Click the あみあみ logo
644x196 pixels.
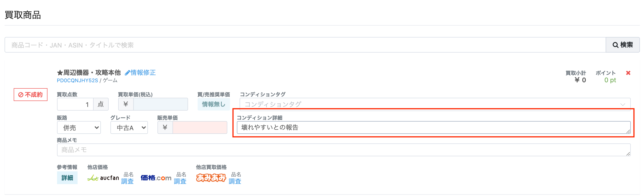(211, 178)
